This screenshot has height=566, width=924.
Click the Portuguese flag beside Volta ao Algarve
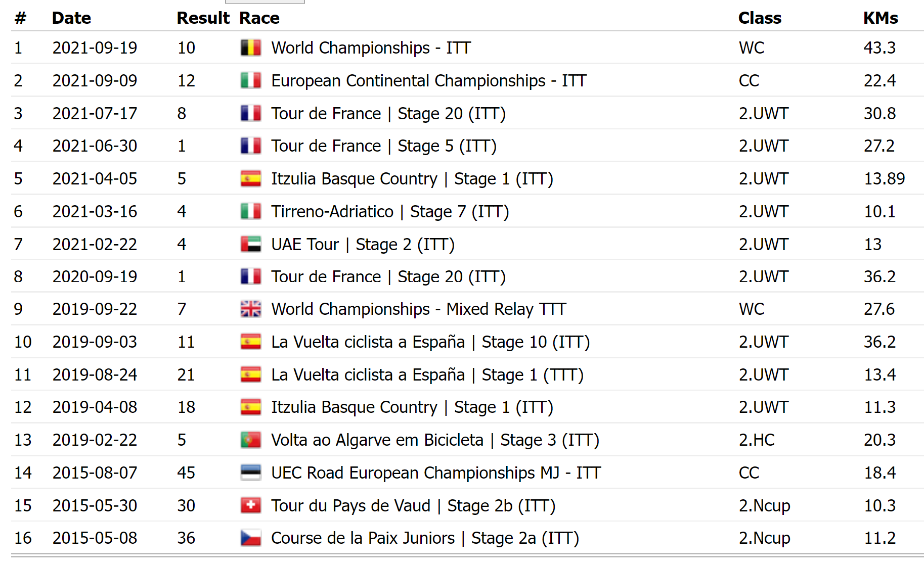(x=250, y=440)
